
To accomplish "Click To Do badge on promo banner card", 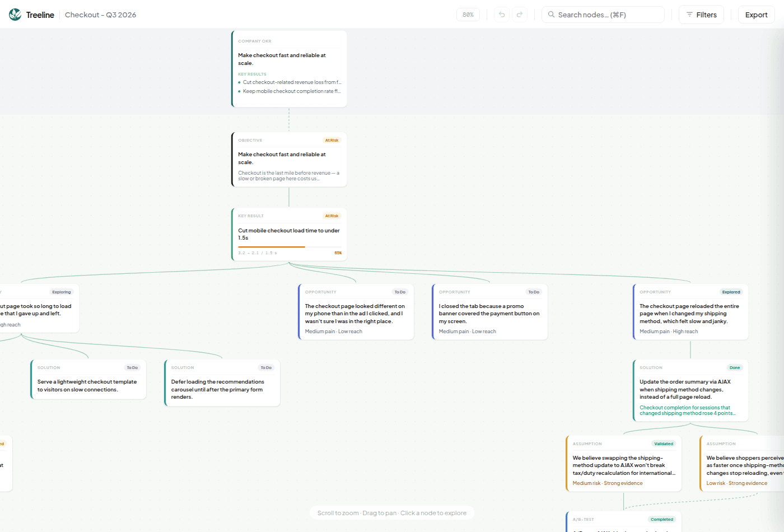I will (534, 292).
